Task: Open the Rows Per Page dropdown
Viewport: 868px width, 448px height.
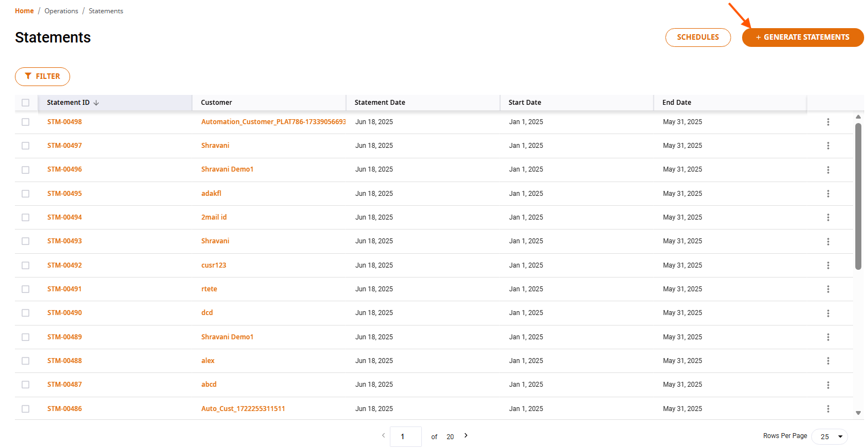Action: coord(829,436)
